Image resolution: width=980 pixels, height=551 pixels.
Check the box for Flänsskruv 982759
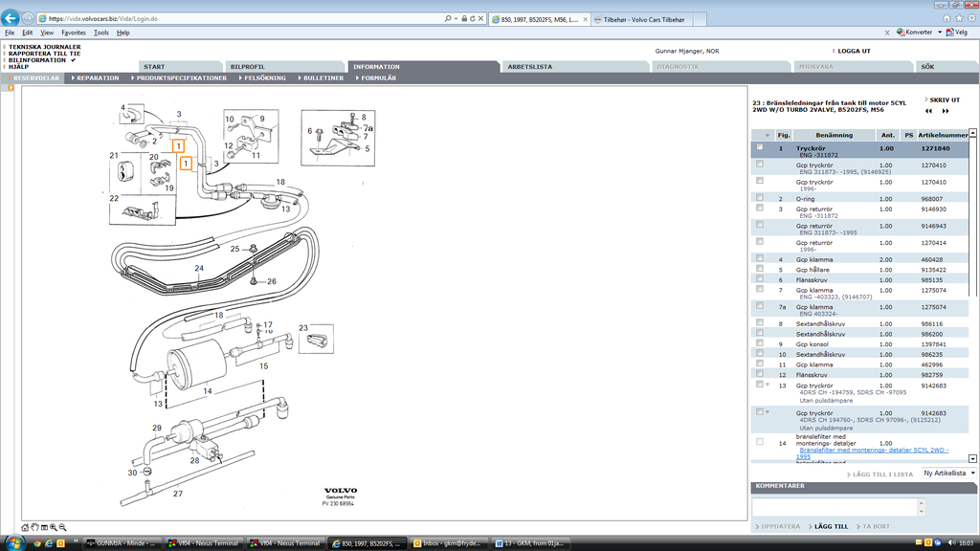pos(759,374)
